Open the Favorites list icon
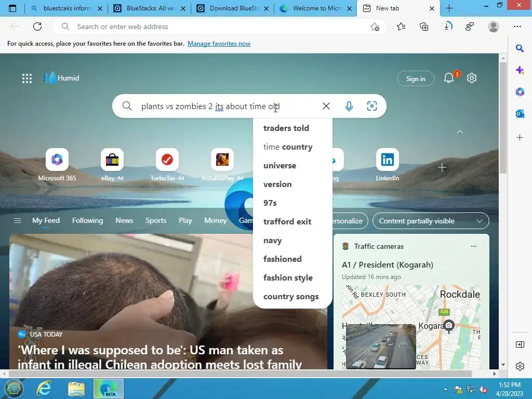The width and height of the screenshot is (532, 399). (401, 26)
